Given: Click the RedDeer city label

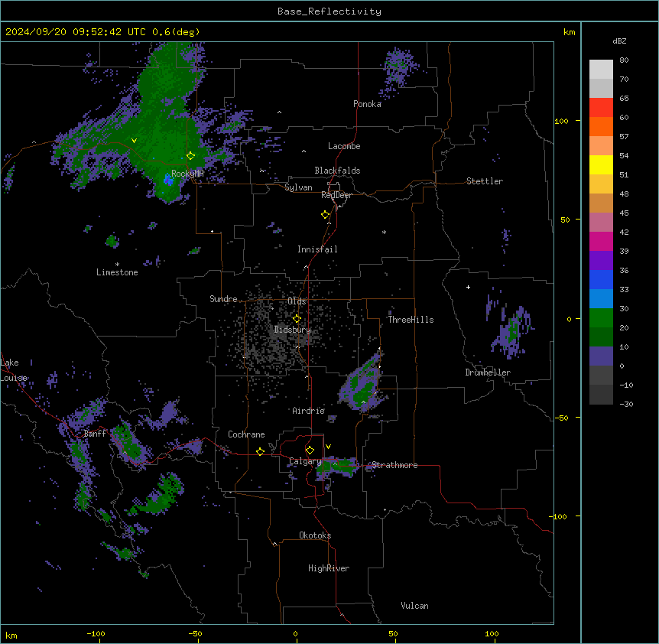Looking at the screenshot, I should click(x=336, y=195).
